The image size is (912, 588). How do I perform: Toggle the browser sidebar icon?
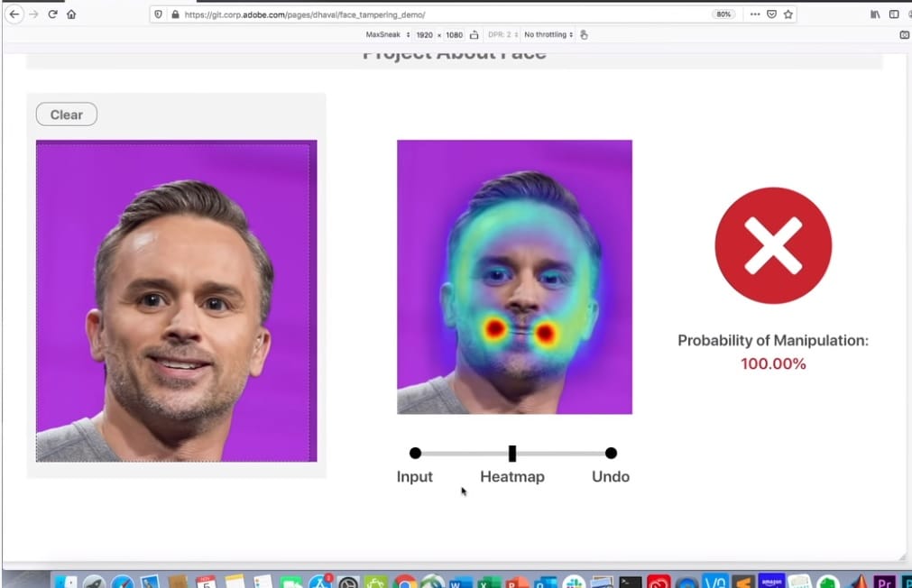(894, 14)
